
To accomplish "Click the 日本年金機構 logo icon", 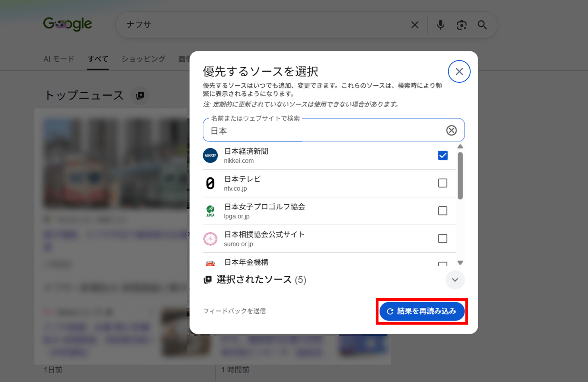I will click(x=210, y=263).
